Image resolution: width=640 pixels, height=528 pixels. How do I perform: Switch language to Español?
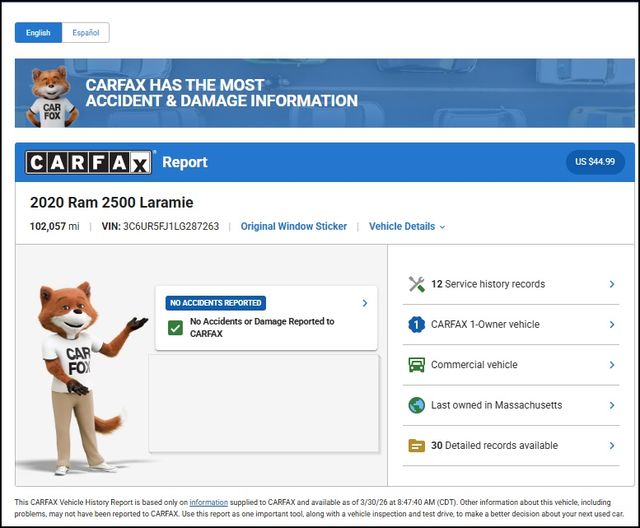85,33
